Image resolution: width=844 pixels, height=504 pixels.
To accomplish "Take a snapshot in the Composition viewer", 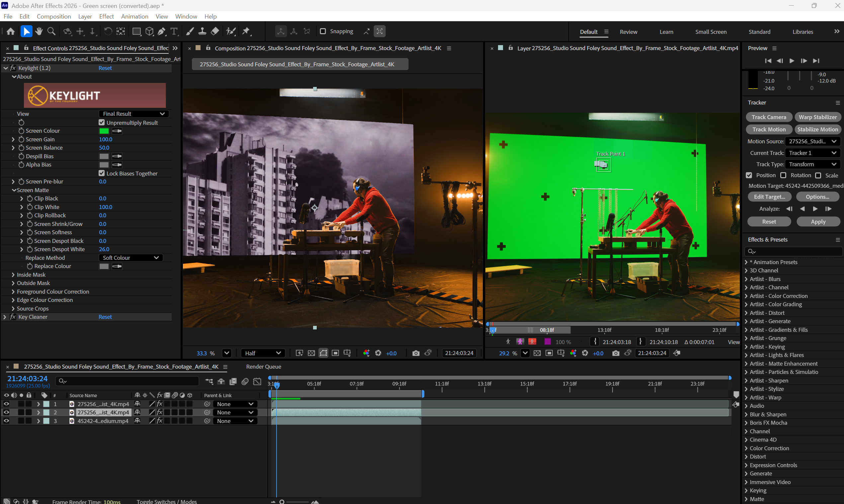I will (416, 353).
